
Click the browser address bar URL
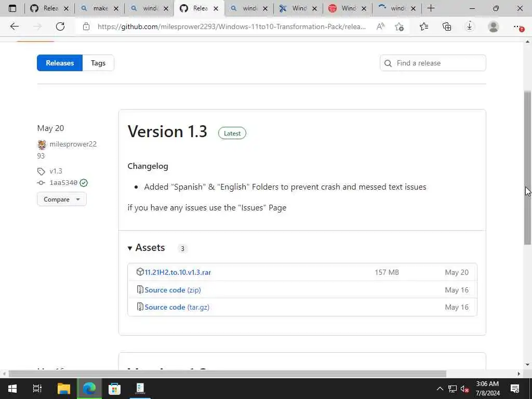[x=231, y=26]
